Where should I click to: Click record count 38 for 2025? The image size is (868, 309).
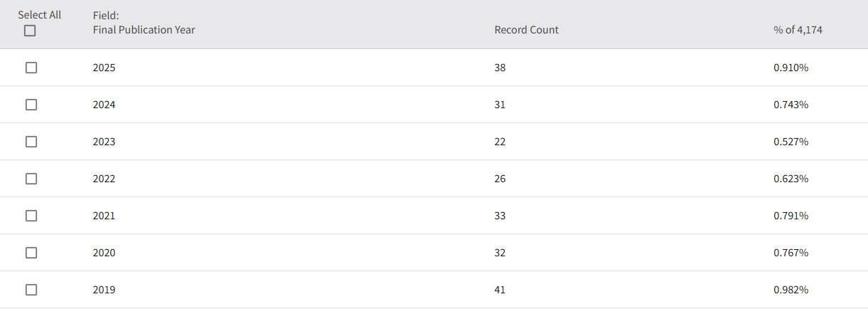(500, 68)
